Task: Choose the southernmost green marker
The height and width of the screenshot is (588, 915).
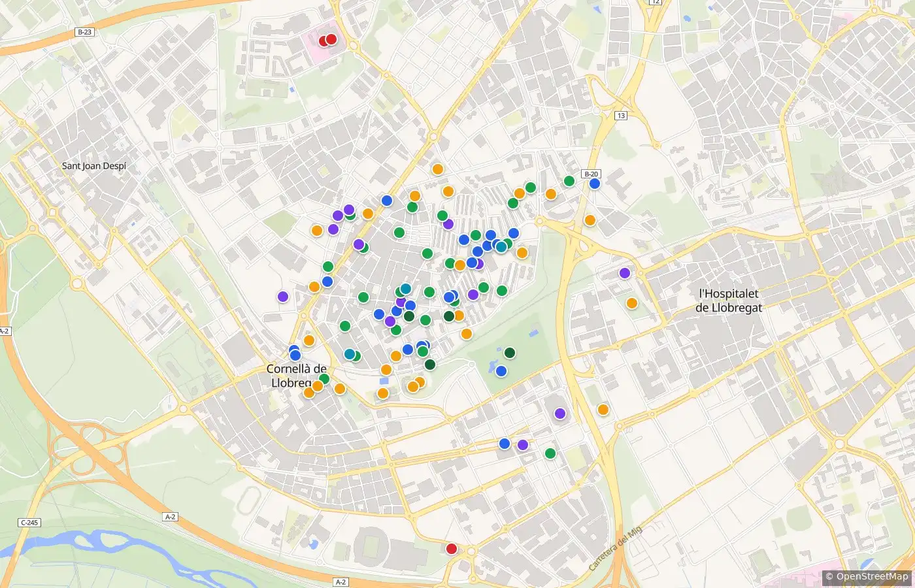Action: click(x=550, y=453)
